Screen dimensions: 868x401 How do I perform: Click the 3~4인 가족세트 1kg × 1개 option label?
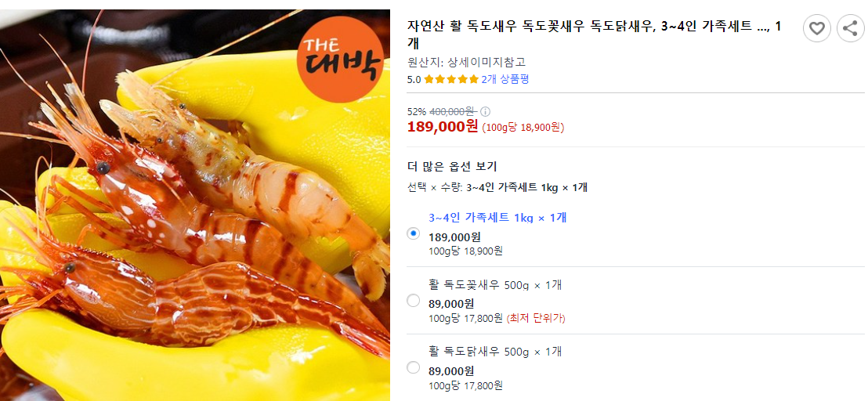tap(497, 218)
